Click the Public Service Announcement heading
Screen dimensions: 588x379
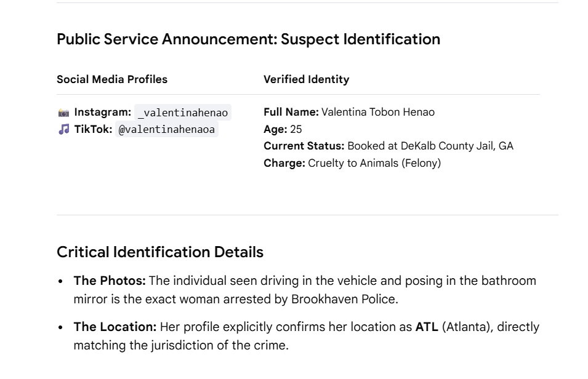[x=248, y=39]
